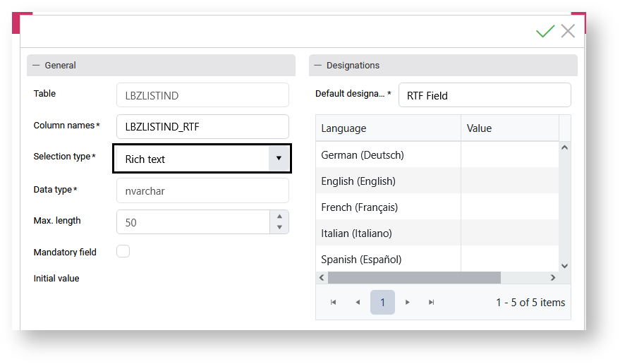Click the Table field LBZLISTIND
This screenshot has width=620, height=364.
[x=202, y=95]
